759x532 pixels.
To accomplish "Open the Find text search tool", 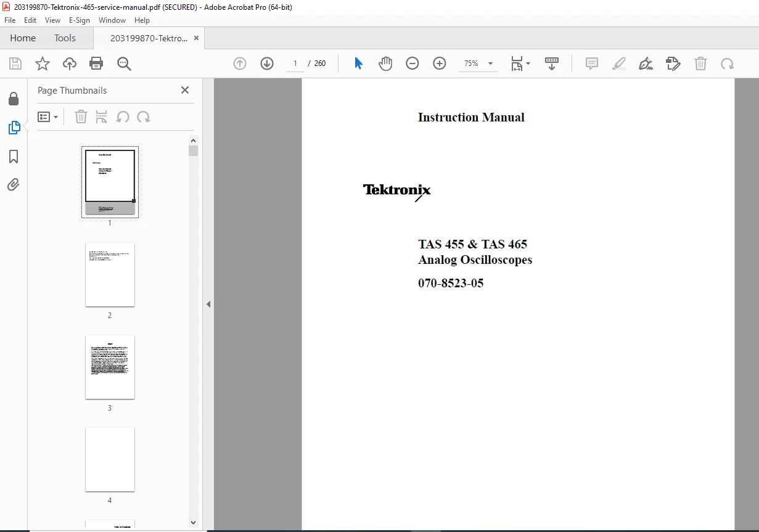I will pyautogui.click(x=124, y=63).
